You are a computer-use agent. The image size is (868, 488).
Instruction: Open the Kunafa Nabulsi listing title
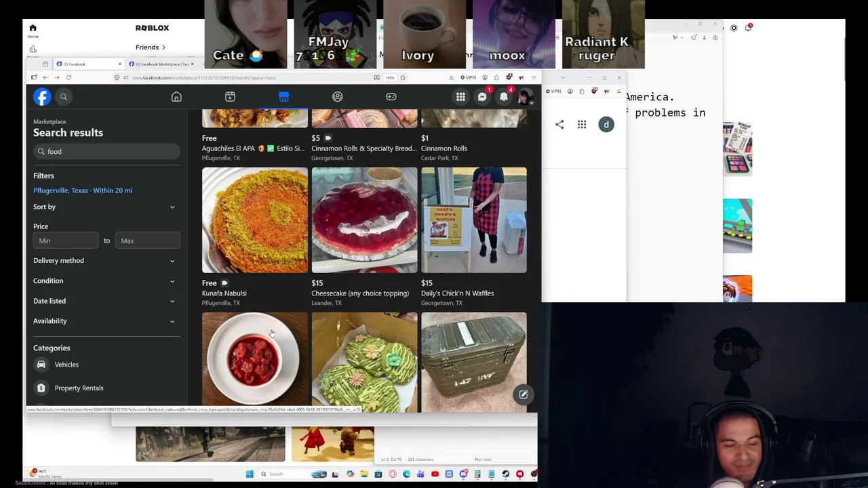224,293
